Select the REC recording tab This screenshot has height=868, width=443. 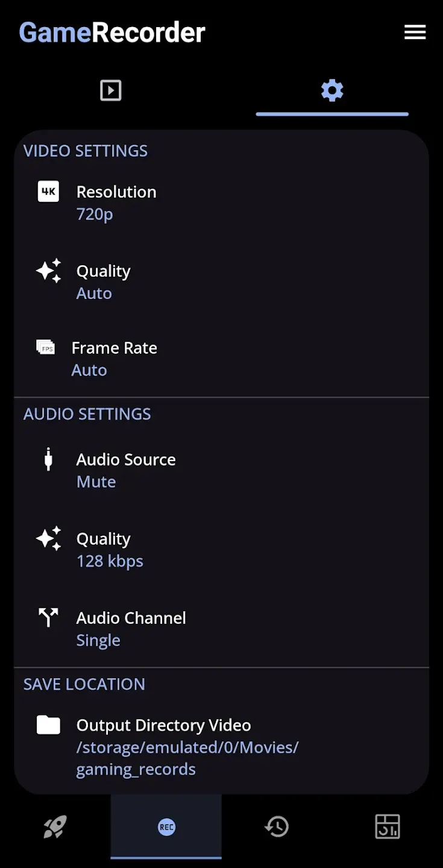(166, 827)
